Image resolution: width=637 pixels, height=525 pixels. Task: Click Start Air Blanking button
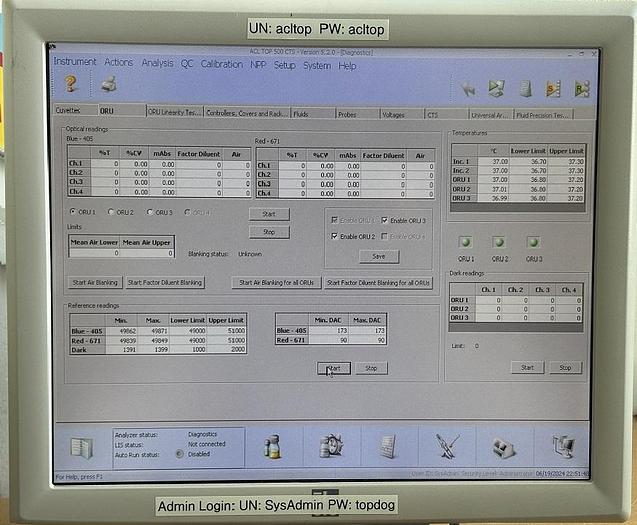pyautogui.click(x=95, y=282)
